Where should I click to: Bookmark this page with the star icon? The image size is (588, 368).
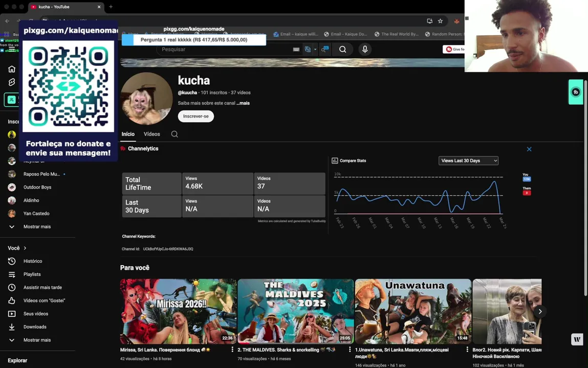tap(440, 21)
